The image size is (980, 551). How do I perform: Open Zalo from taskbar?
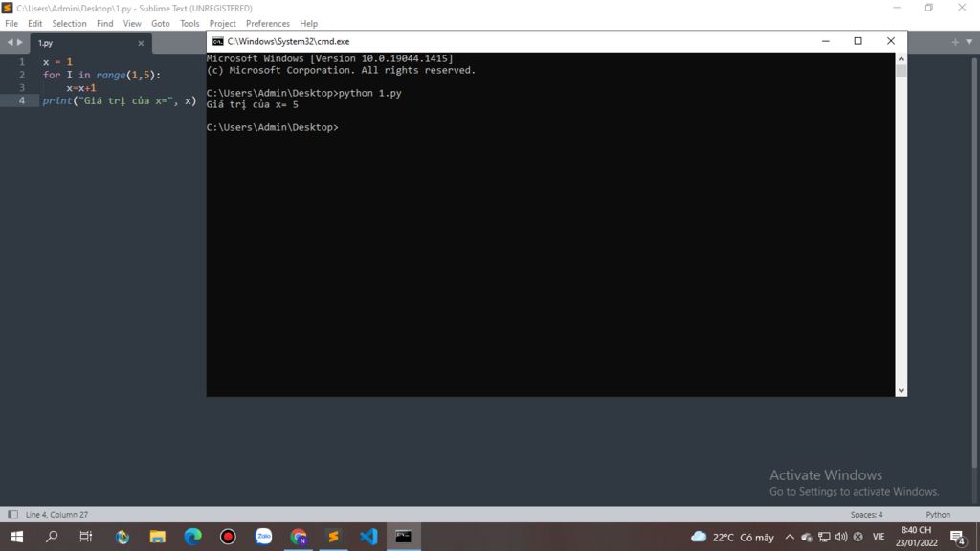264,537
